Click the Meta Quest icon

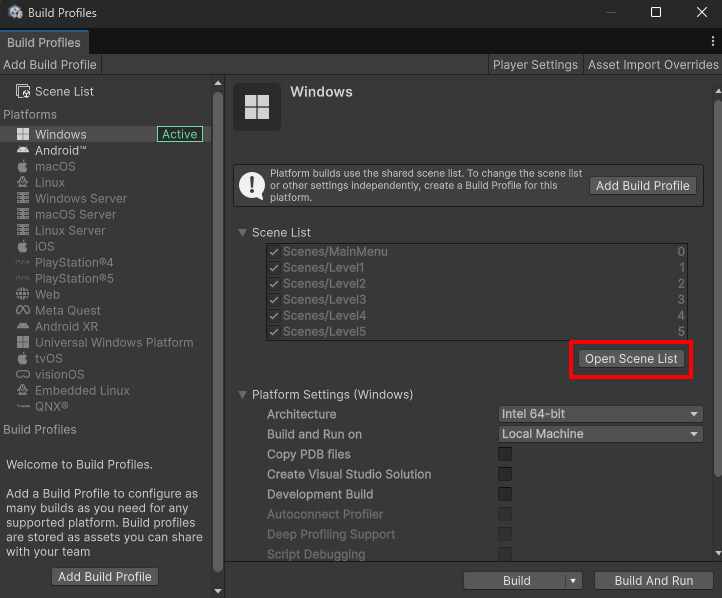pyautogui.click(x=23, y=310)
